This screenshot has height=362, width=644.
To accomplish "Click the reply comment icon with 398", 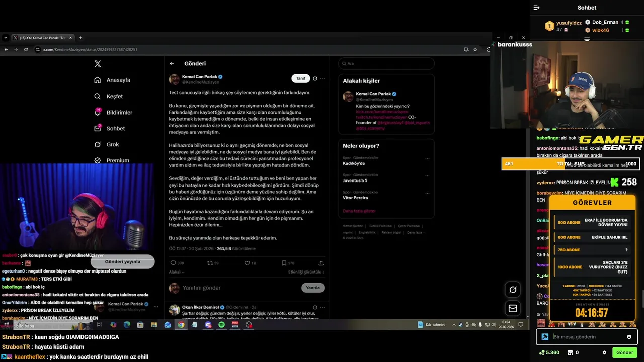I will click(x=177, y=263).
